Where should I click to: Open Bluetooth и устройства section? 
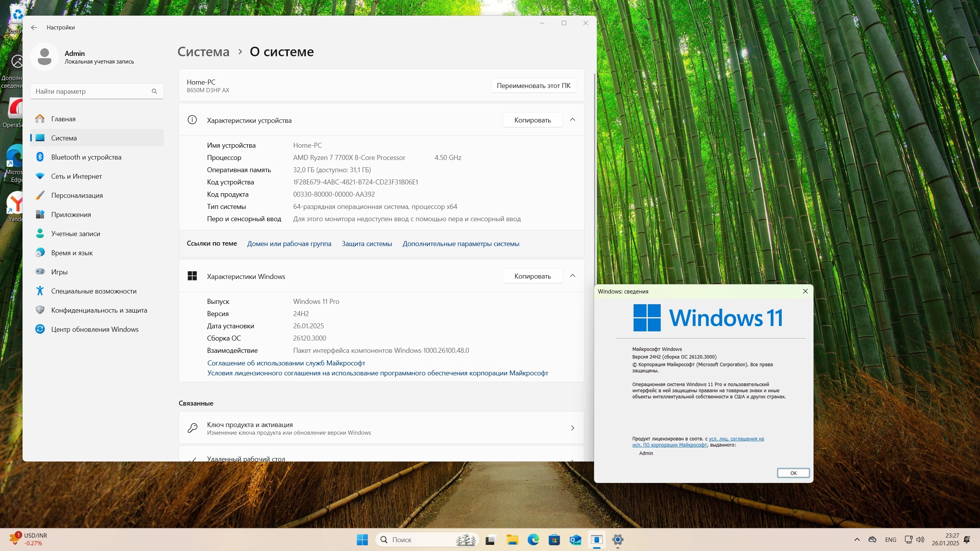86,157
